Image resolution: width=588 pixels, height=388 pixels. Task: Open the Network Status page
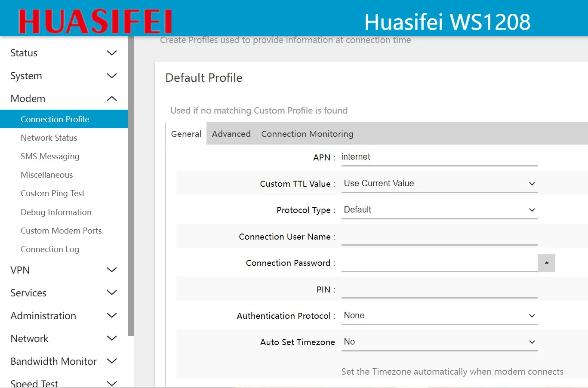(x=49, y=138)
